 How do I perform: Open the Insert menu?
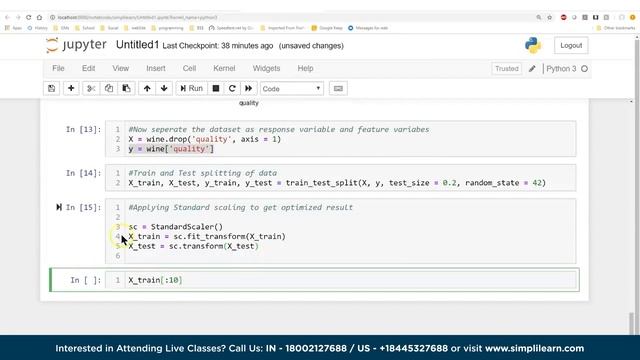coord(156,68)
